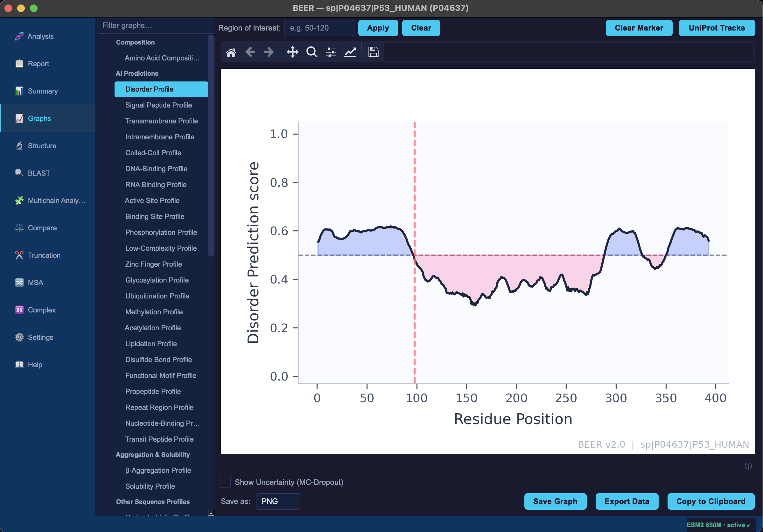Viewport: 763px width, 532px height.
Task: Select the Pan tool (cross arrows)
Action: pos(292,52)
